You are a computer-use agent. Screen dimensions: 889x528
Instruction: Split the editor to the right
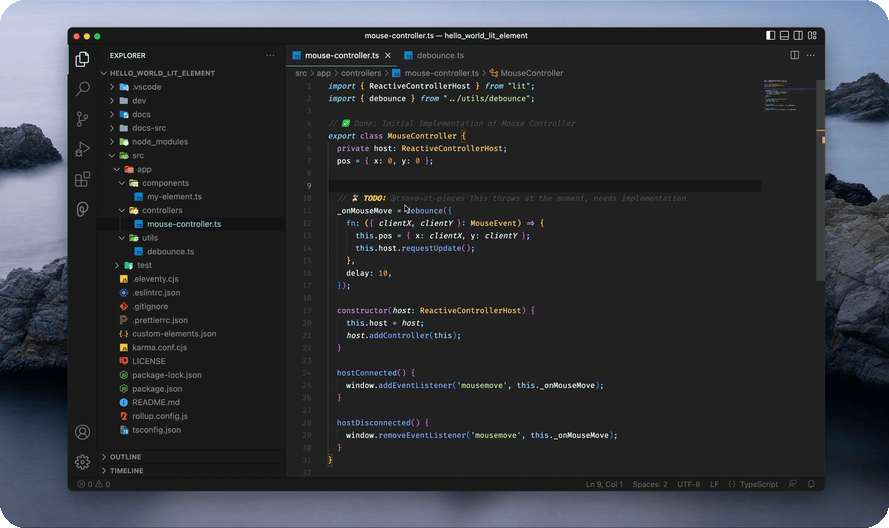pyautogui.click(x=795, y=55)
